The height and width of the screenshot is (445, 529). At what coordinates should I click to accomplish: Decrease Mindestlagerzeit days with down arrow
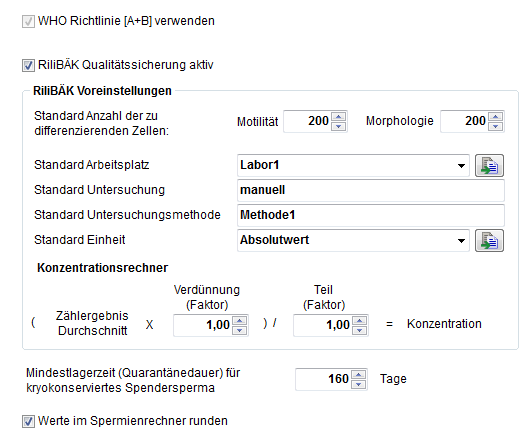click(358, 384)
